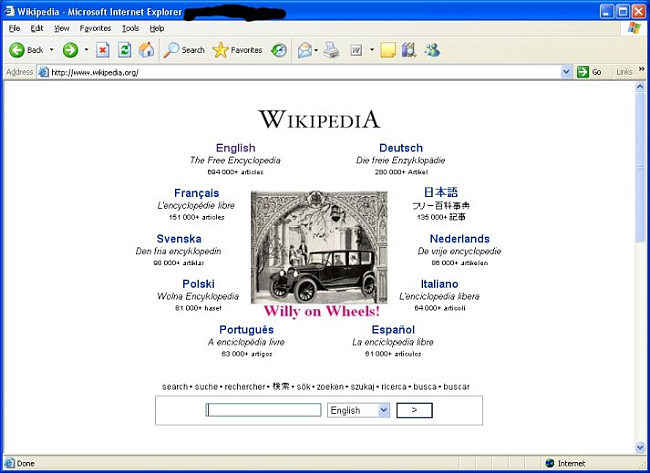Click the IE icon in title bar
Image resolution: width=650 pixels, height=473 pixels.
(x=9, y=11)
